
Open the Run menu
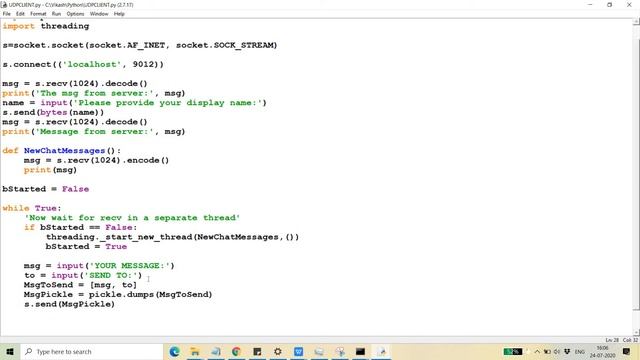tap(56, 14)
